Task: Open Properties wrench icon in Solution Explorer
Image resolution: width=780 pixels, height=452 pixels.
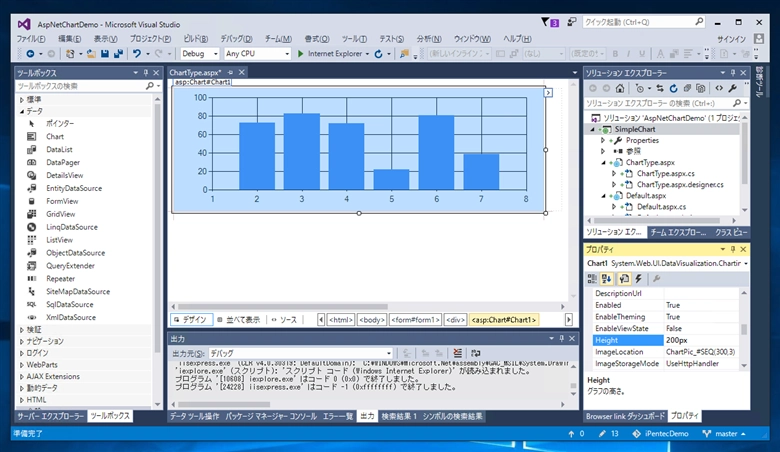Action: [733, 89]
